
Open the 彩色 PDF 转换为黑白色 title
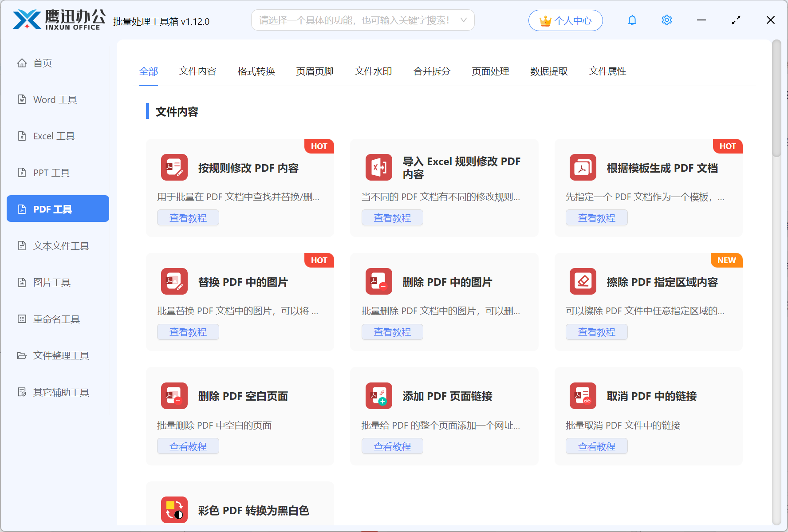tap(254, 511)
